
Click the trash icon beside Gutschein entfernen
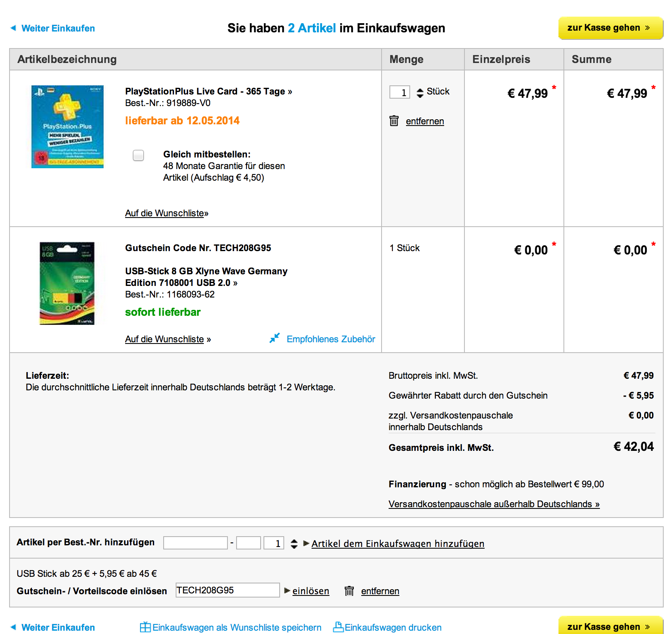point(349,590)
